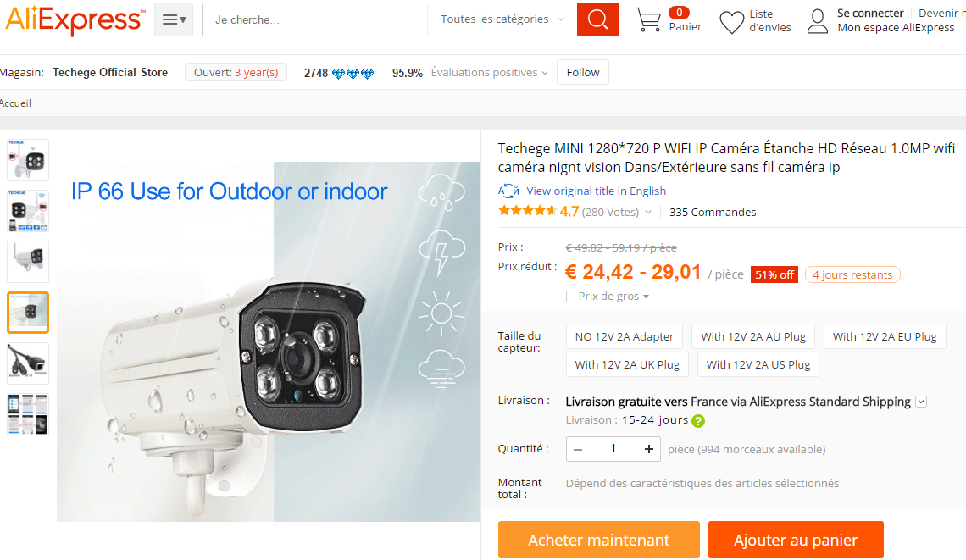This screenshot has width=966, height=560.
Task: Click the green delivery help question mark
Action: (698, 421)
